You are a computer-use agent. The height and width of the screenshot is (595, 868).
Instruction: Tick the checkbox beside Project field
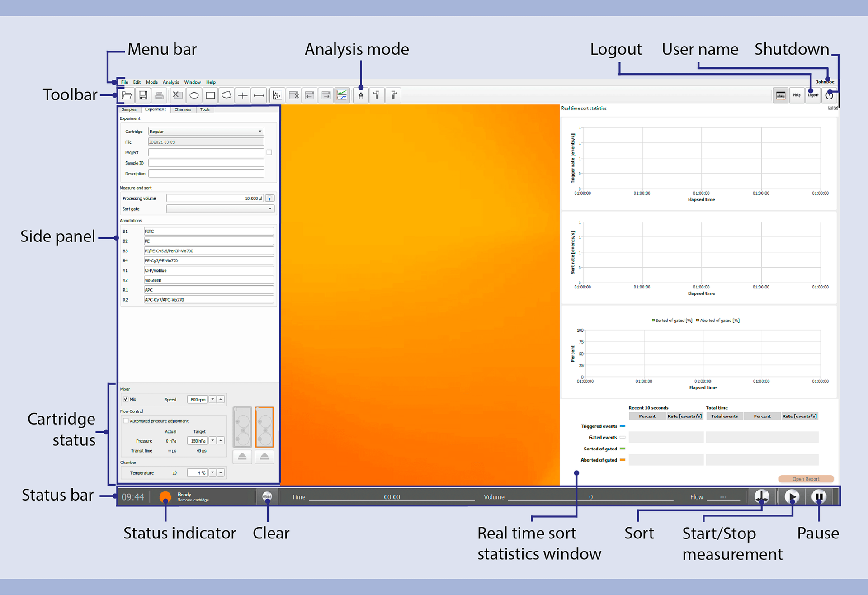pyautogui.click(x=269, y=152)
